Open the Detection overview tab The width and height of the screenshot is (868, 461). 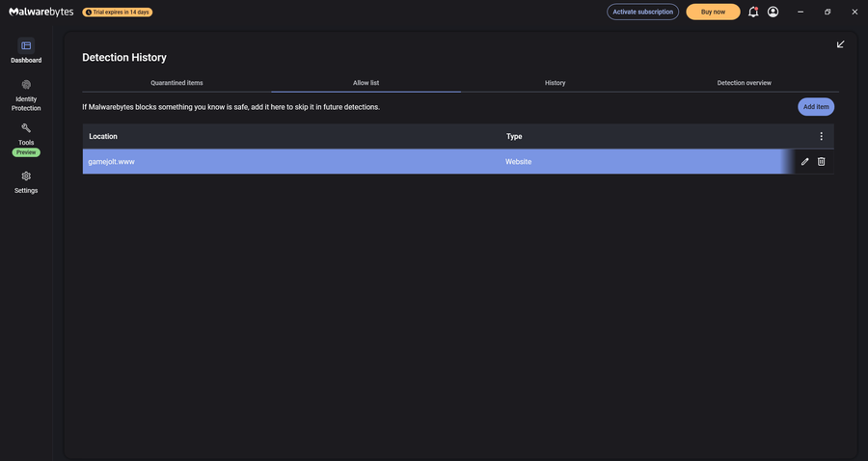click(x=744, y=83)
